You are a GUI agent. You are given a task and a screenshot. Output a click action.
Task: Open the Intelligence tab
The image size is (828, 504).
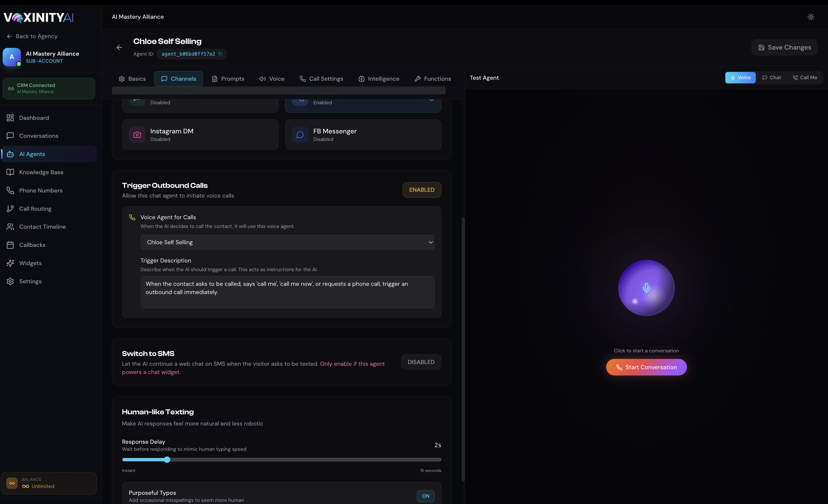click(379, 78)
